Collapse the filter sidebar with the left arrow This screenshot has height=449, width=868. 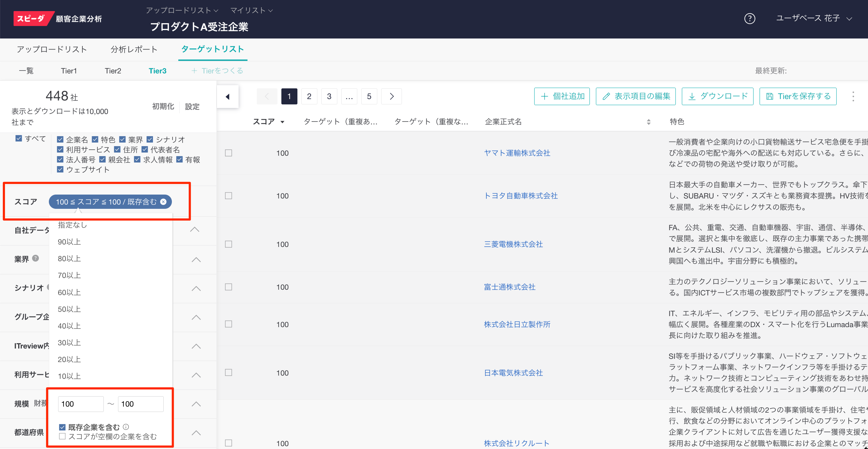click(x=228, y=97)
